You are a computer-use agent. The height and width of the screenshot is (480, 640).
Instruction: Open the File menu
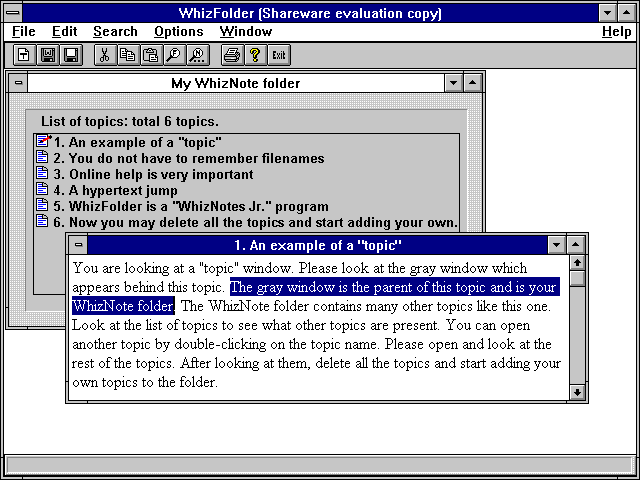point(24,32)
